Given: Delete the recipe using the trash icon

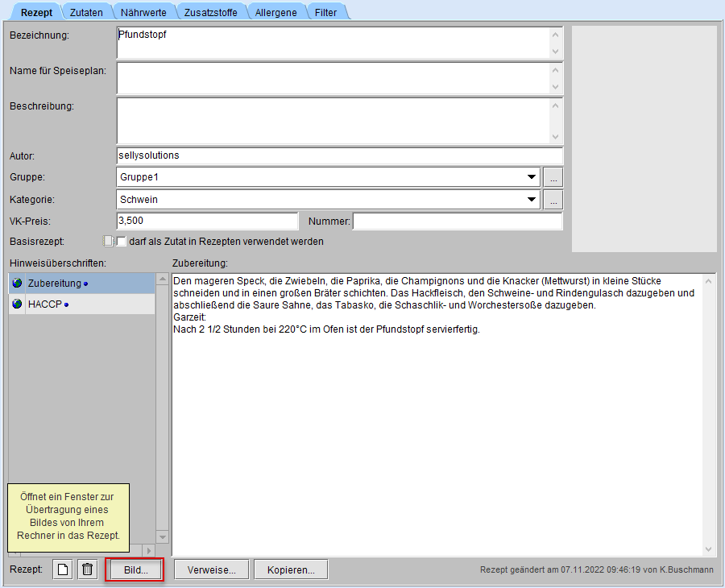Looking at the screenshot, I should (x=88, y=569).
